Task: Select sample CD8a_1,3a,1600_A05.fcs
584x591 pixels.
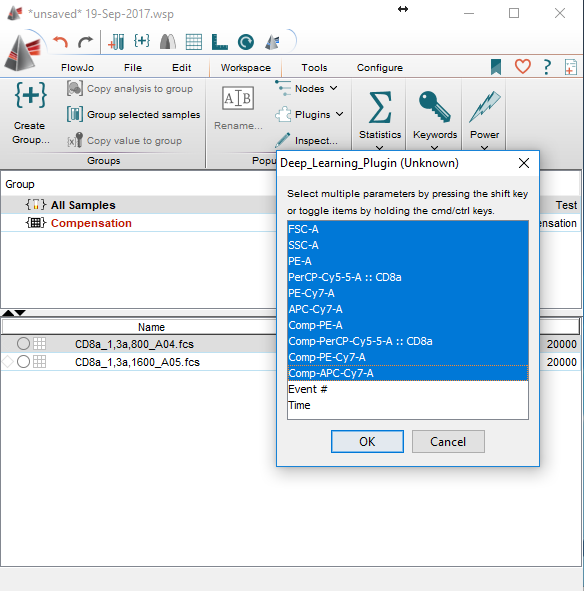Action: coord(137,362)
